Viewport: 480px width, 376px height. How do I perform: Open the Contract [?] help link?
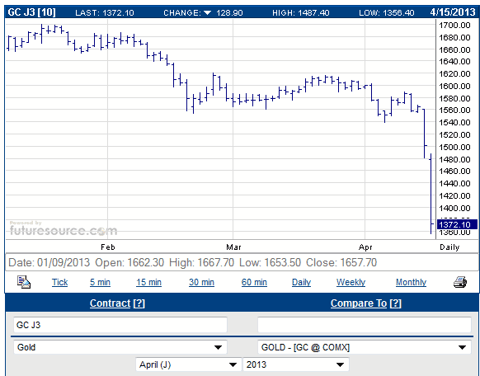coord(117,303)
